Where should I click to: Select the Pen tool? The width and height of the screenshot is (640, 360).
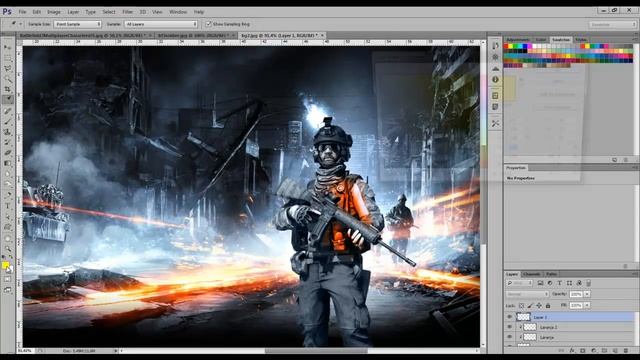tap(7, 196)
